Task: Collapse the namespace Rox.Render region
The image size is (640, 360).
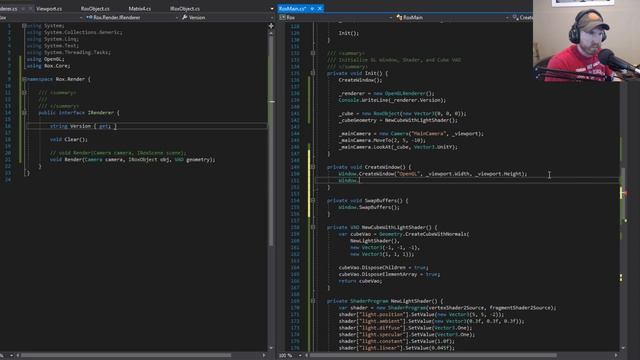Action: (x=24, y=79)
